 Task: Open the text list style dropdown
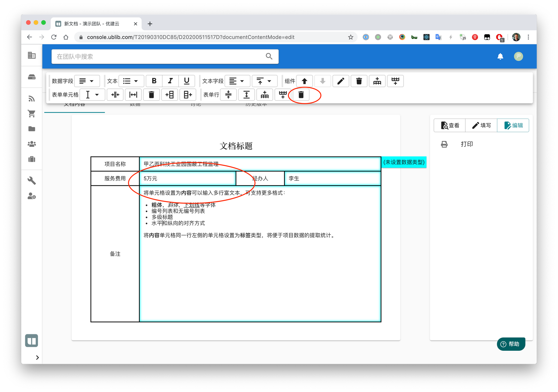click(x=131, y=81)
